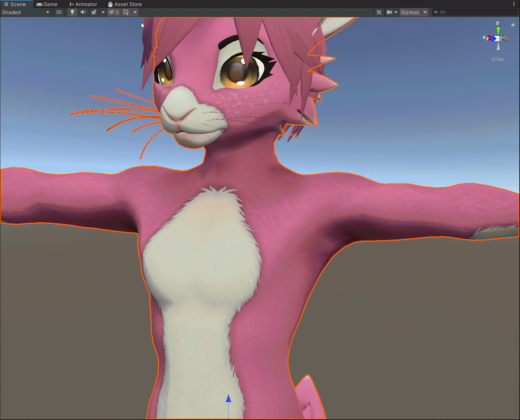Expand the grid settings dropdown arrow

[135, 12]
